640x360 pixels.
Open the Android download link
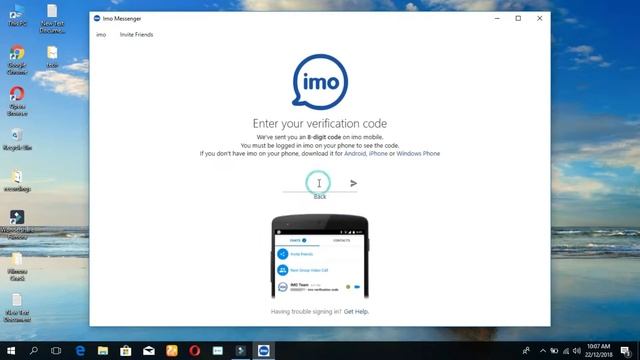[x=355, y=153]
